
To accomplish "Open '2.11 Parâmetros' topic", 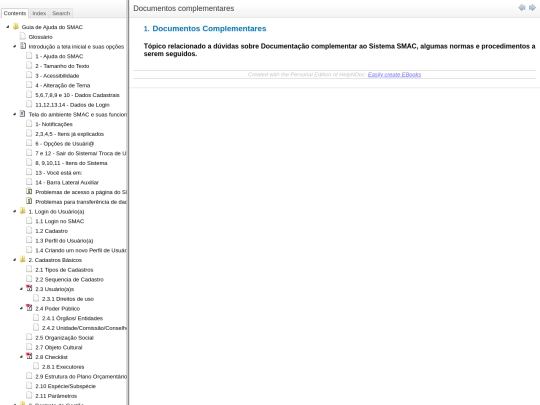I will pyautogui.click(x=56, y=396).
